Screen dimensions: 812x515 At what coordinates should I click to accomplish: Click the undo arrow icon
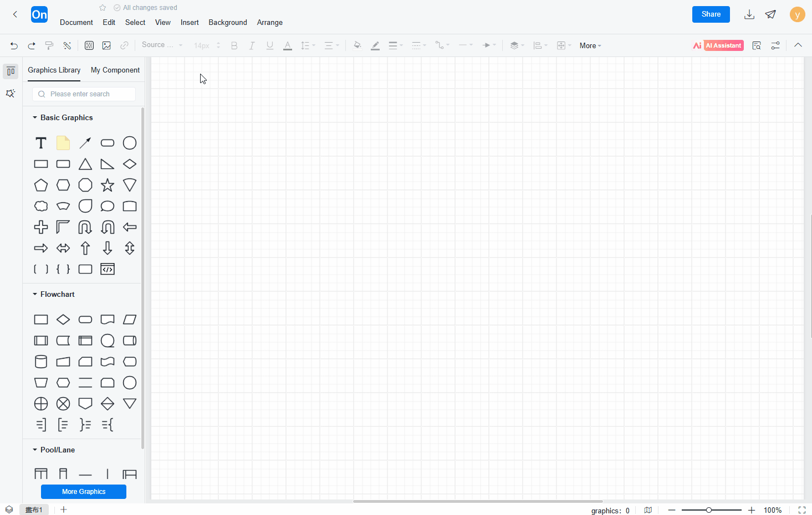click(14, 45)
